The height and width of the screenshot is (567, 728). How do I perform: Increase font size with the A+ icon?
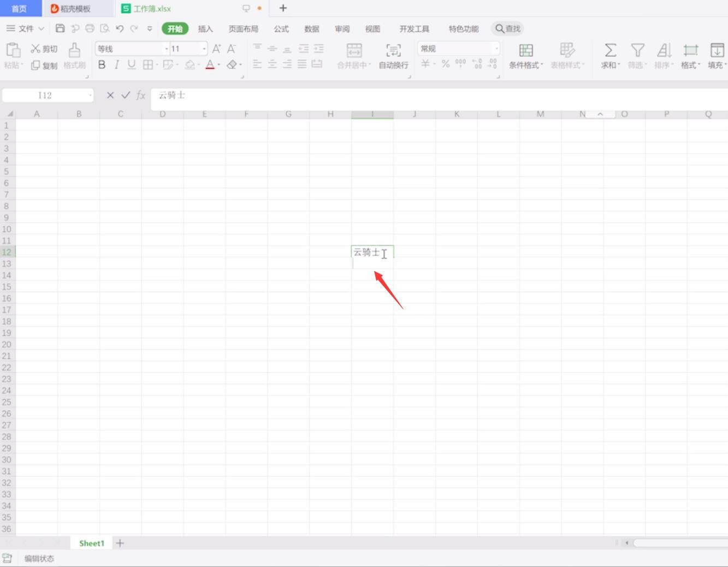216,49
